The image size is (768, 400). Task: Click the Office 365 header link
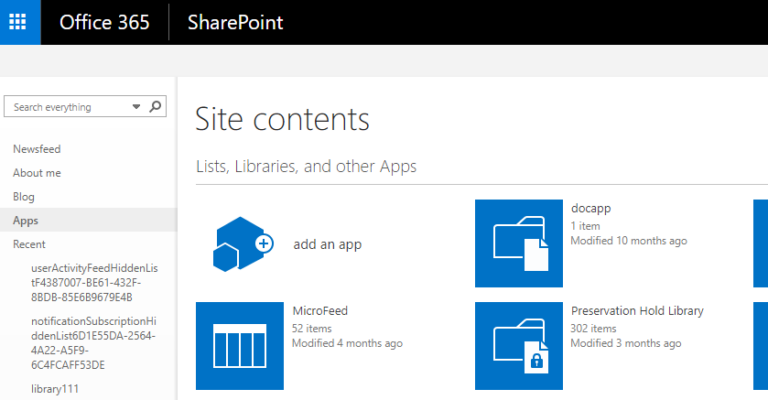coord(104,23)
